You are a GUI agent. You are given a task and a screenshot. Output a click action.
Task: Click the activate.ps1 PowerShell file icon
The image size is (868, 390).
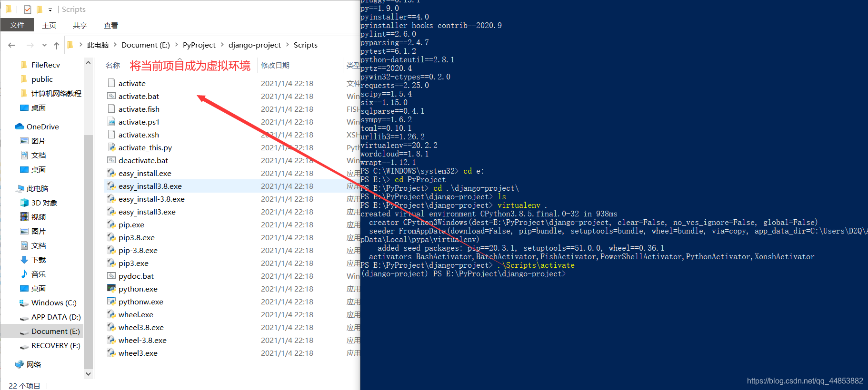pos(111,122)
